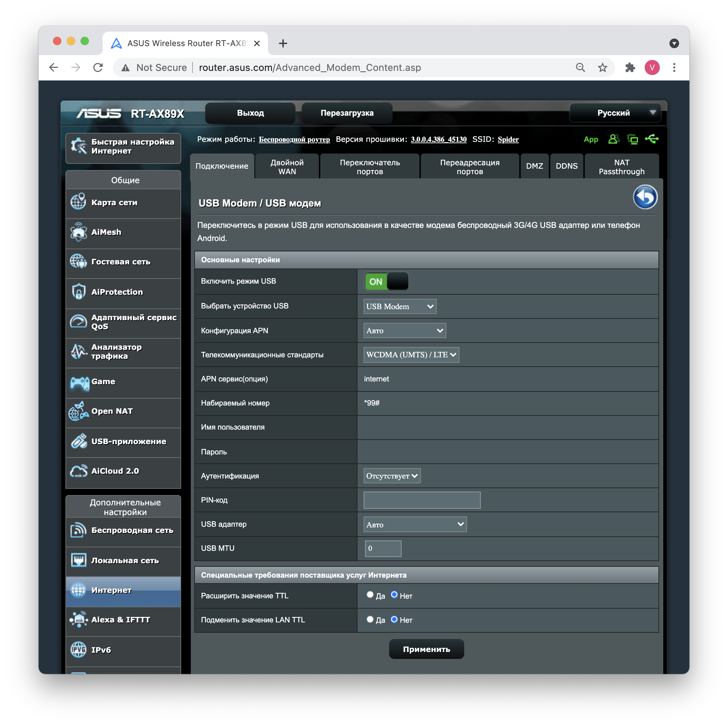Viewport: 728px width, 725px height.
Task: Open Беспроводной роутер operation mode link
Action: coord(294,140)
